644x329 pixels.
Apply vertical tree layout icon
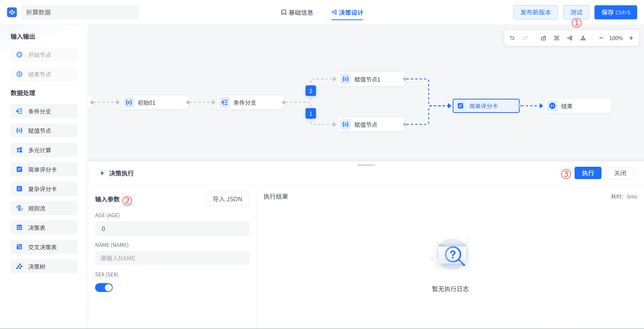583,38
